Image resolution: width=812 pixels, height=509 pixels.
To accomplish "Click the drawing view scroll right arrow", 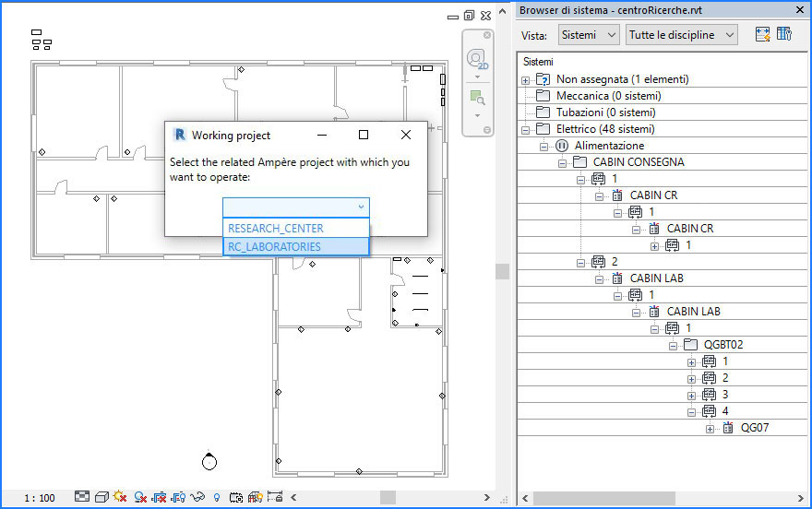I will 487,498.
